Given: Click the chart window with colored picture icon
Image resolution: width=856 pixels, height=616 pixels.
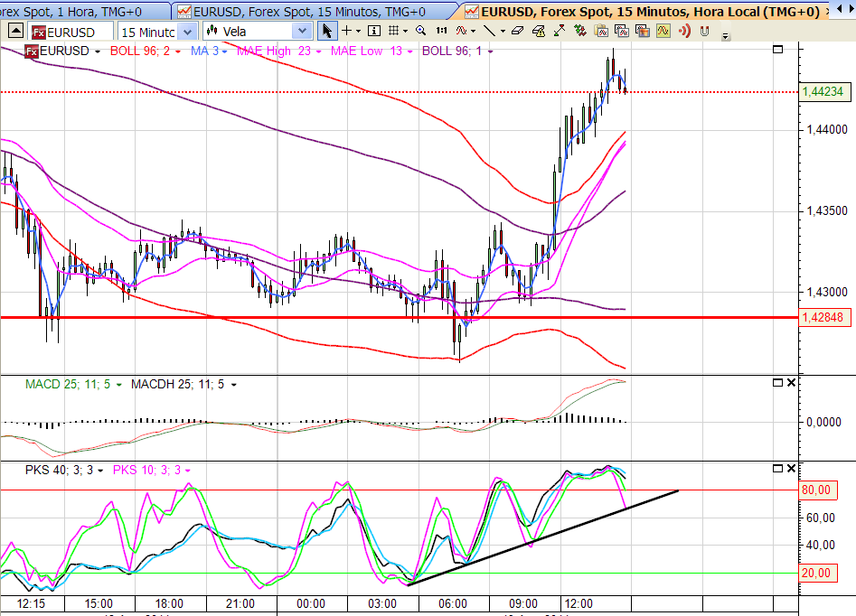Looking at the screenshot, I should pos(643,31).
